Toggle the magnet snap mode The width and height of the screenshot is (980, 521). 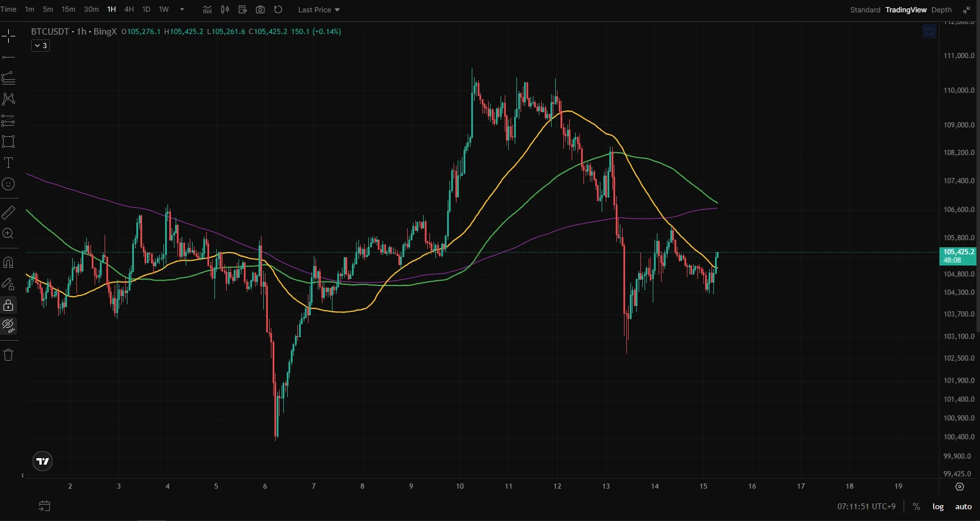8,263
